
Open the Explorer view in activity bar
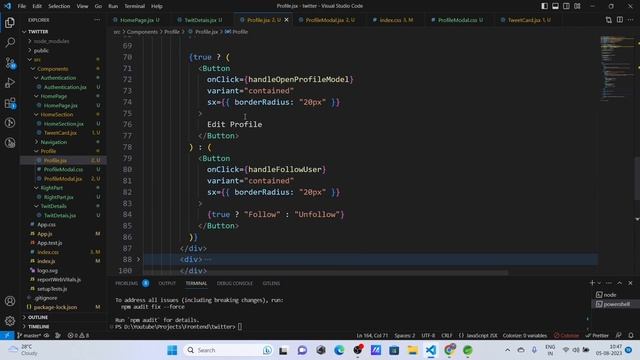(10, 22)
